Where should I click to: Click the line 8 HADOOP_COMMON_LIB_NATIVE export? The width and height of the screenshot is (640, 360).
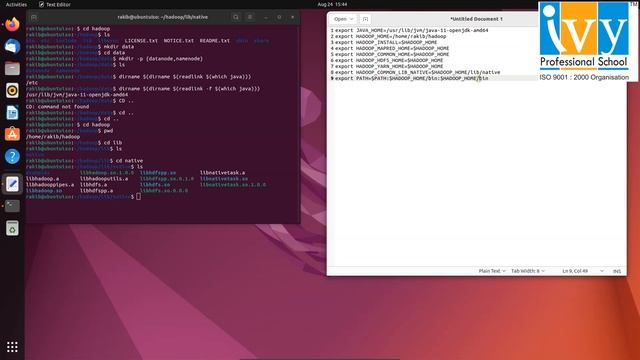(x=418, y=72)
